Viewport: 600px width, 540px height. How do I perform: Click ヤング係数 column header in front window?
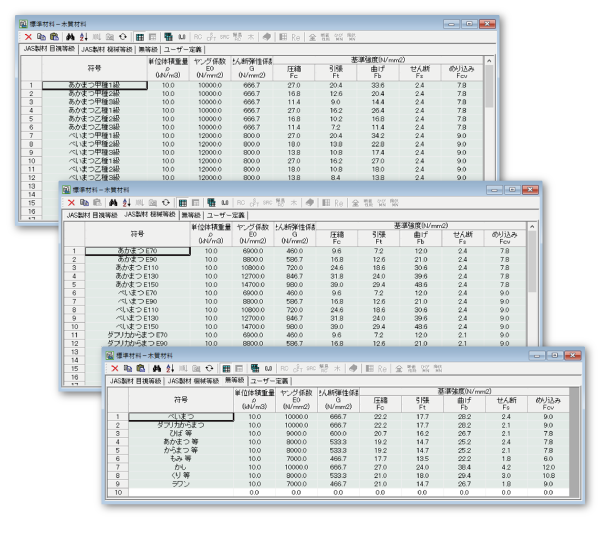click(x=296, y=400)
